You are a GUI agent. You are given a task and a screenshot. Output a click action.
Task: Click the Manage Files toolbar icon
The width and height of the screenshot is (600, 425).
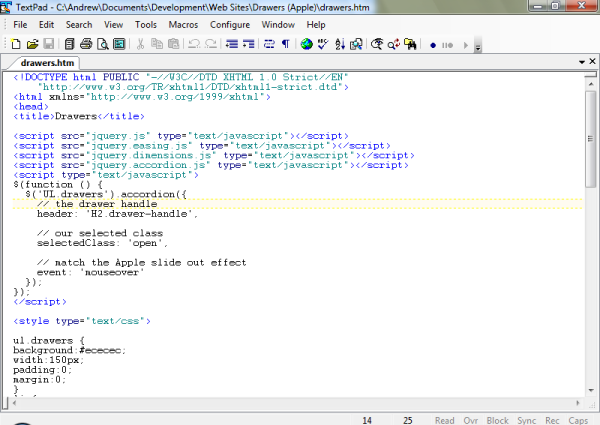click(x=69, y=44)
